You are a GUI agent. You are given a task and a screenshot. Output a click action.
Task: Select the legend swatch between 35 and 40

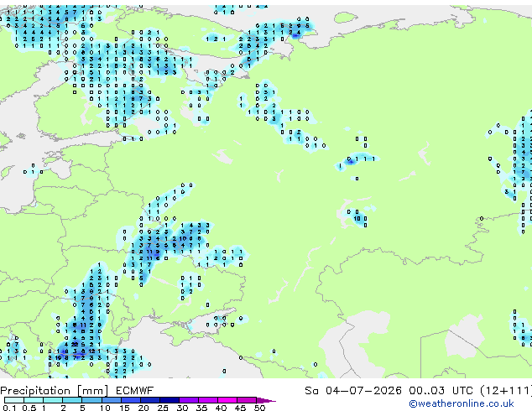point(208,400)
